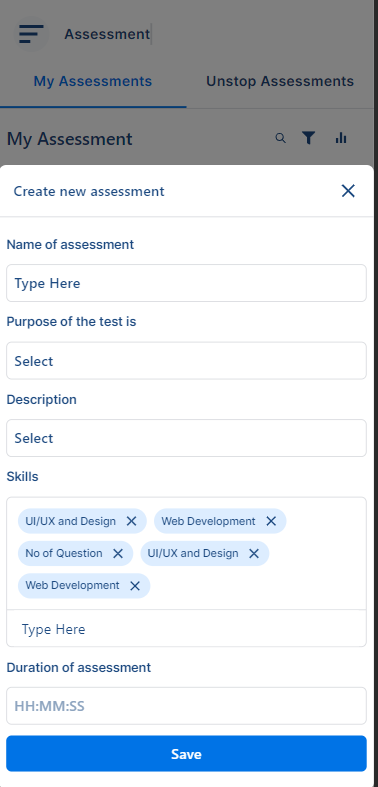The image size is (378, 787).
Task: Open the Purpose of the test Select dropdown
Action: coord(186,361)
